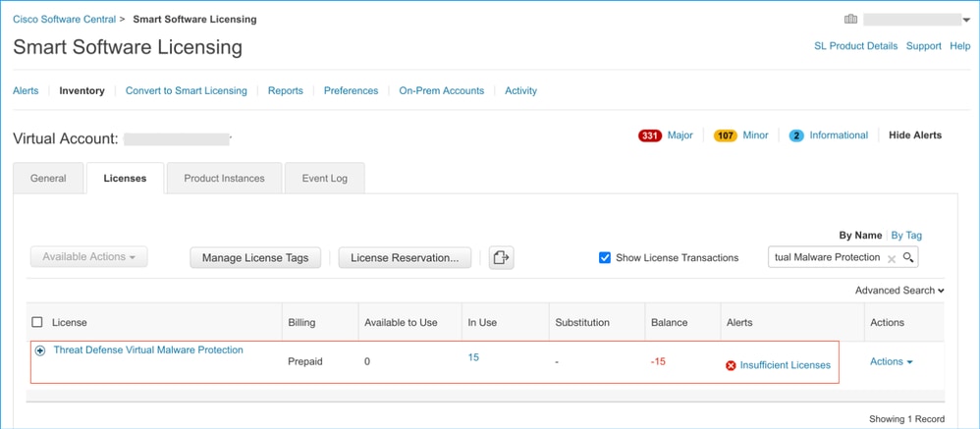Click the account building icon at top right
The width and height of the screenshot is (980, 429).
(850, 20)
